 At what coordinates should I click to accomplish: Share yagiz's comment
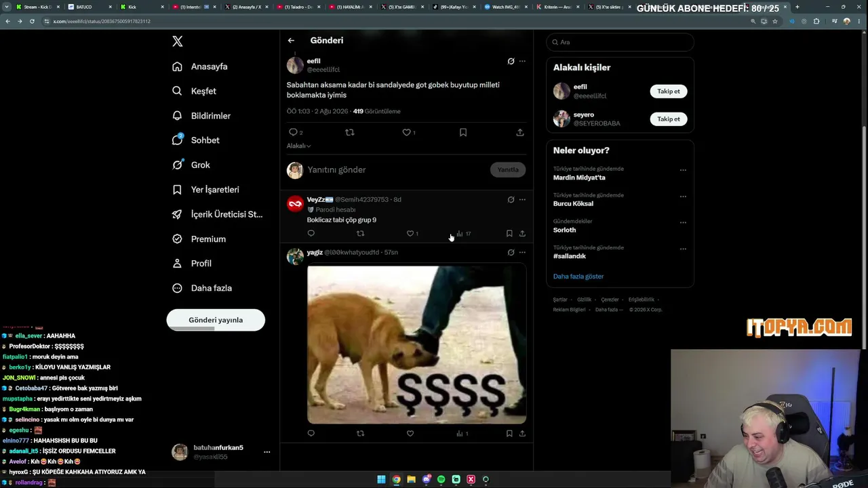coord(522,433)
